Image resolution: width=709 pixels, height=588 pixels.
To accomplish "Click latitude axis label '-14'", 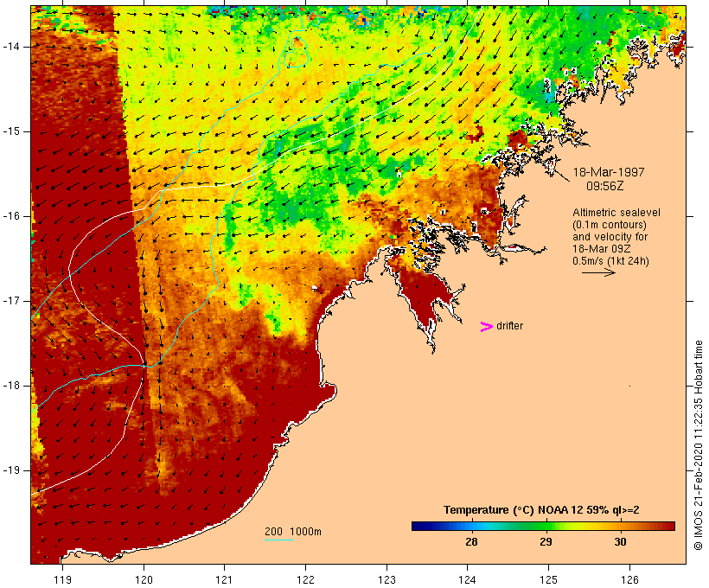I will point(11,47).
